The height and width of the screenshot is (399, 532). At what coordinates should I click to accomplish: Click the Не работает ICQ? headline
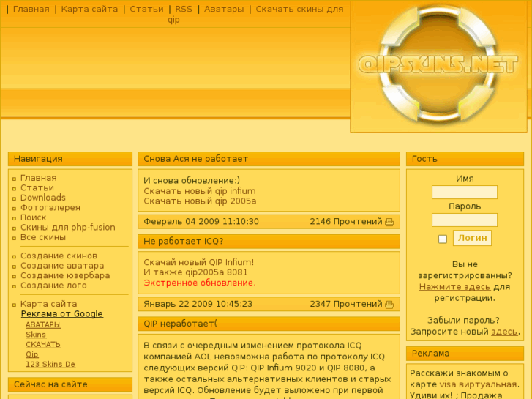(x=183, y=242)
